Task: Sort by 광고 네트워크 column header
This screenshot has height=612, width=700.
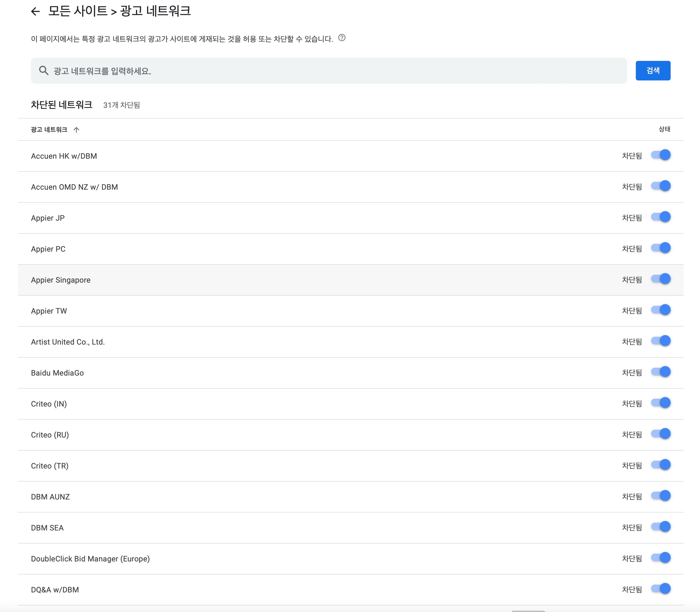Action: (x=49, y=130)
